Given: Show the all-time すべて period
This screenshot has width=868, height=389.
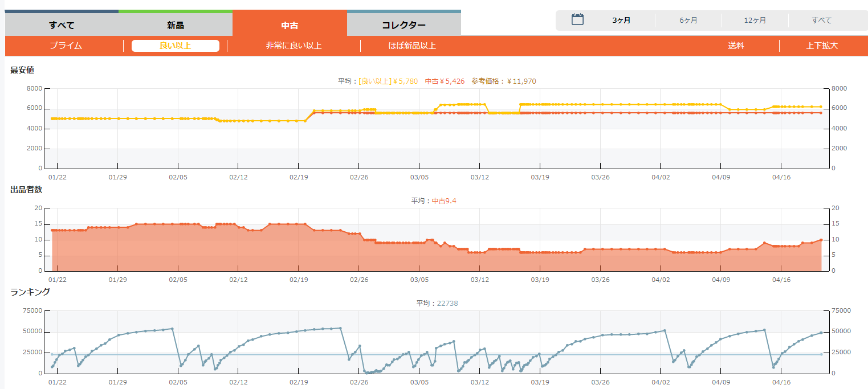Looking at the screenshot, I should (x=821, y=21).
